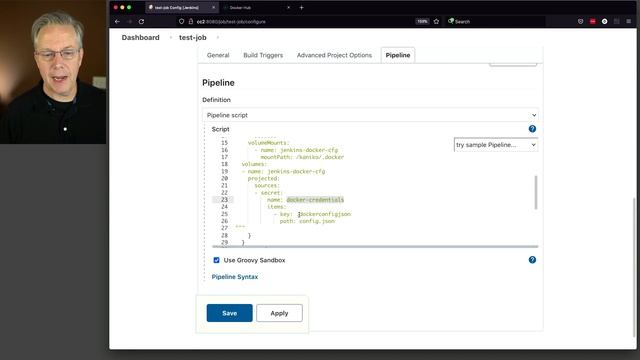Click jenkins-docker-cfg name on line 19

coord(296,171)
